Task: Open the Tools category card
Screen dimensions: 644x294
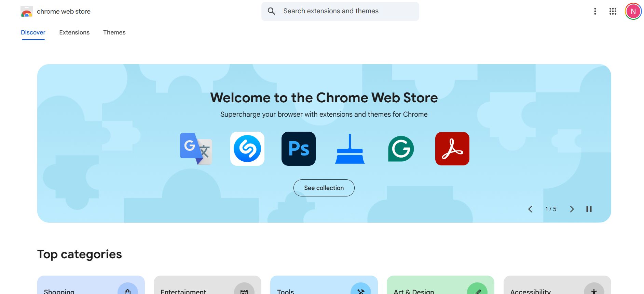Action: [324, 285]
